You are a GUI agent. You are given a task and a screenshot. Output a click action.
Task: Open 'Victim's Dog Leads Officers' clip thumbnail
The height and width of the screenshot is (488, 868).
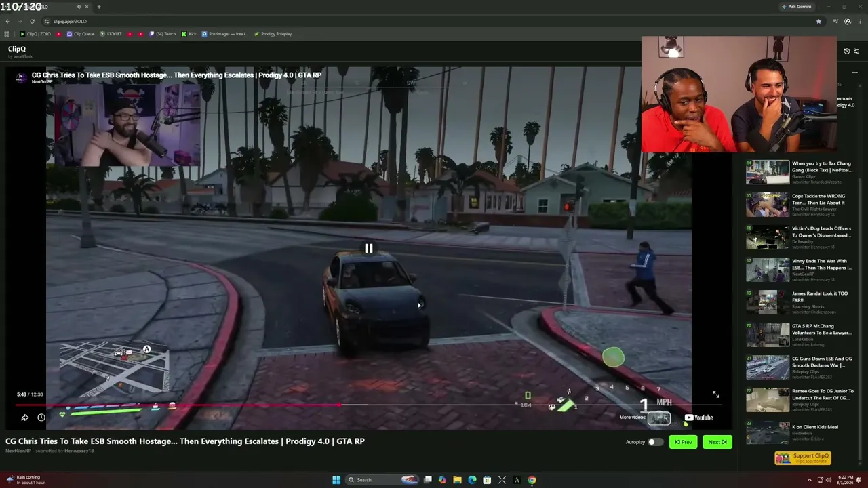tap(768, 237)
